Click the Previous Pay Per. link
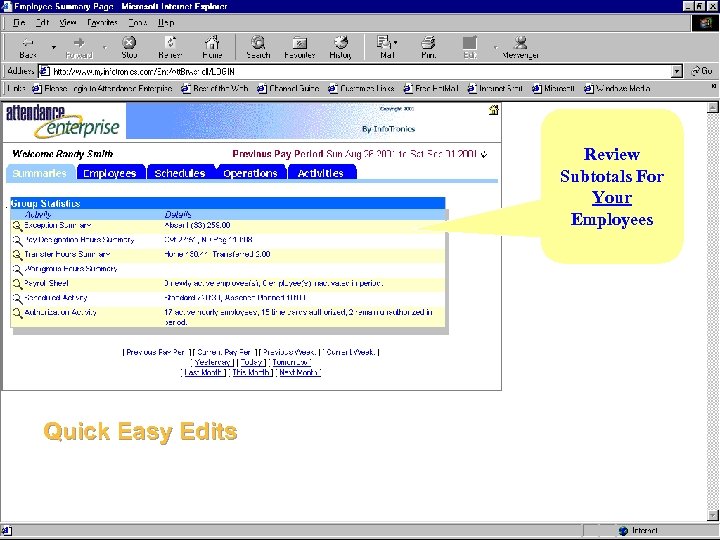 157,353
